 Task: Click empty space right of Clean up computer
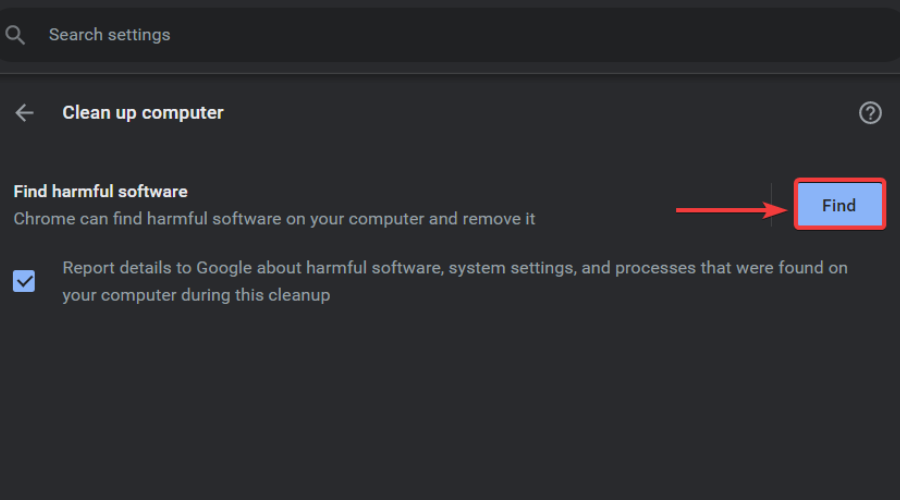[540, 113]
